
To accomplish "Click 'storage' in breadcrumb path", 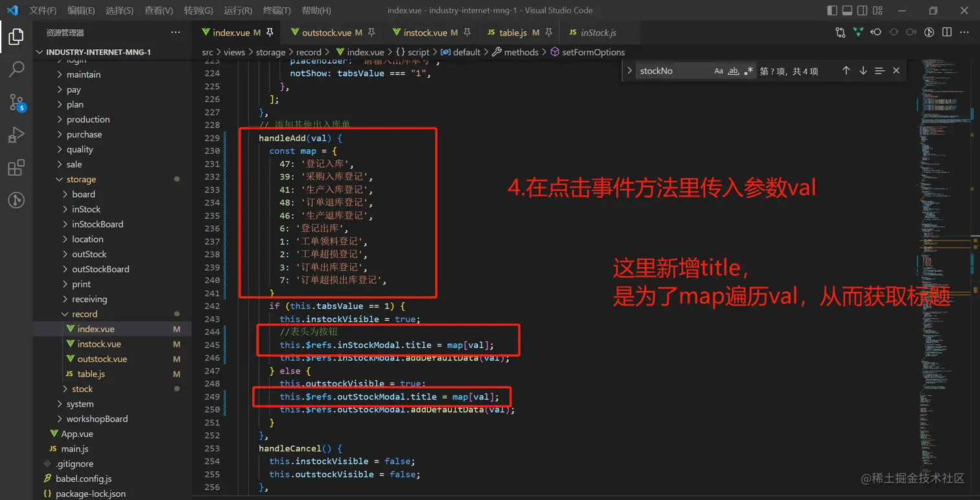I will (271, 52).
